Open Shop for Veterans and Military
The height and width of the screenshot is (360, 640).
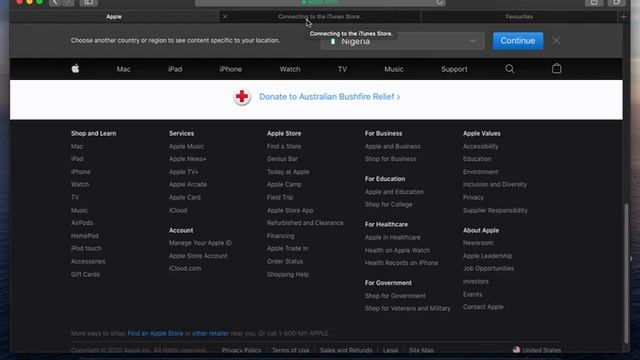408,308
